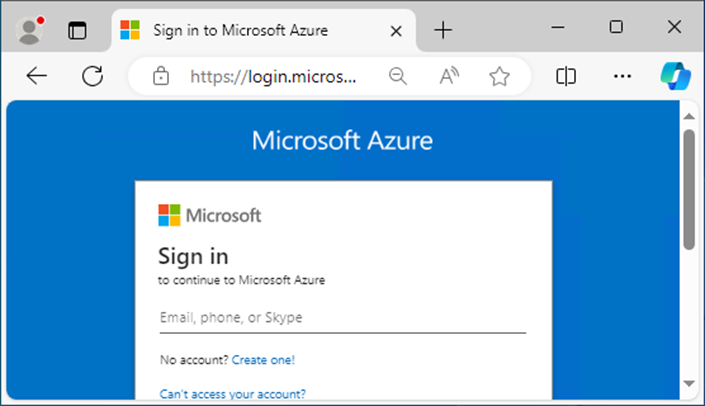Follow the Create one! link
Image resolution: width=705 pixels, height=406 pixels.
coord(263,360)
